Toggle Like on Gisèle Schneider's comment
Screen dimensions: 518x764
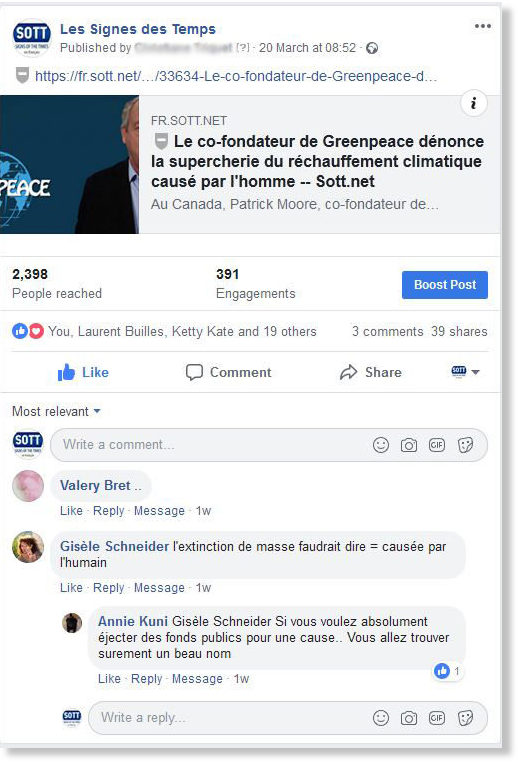tap(71, 588)
